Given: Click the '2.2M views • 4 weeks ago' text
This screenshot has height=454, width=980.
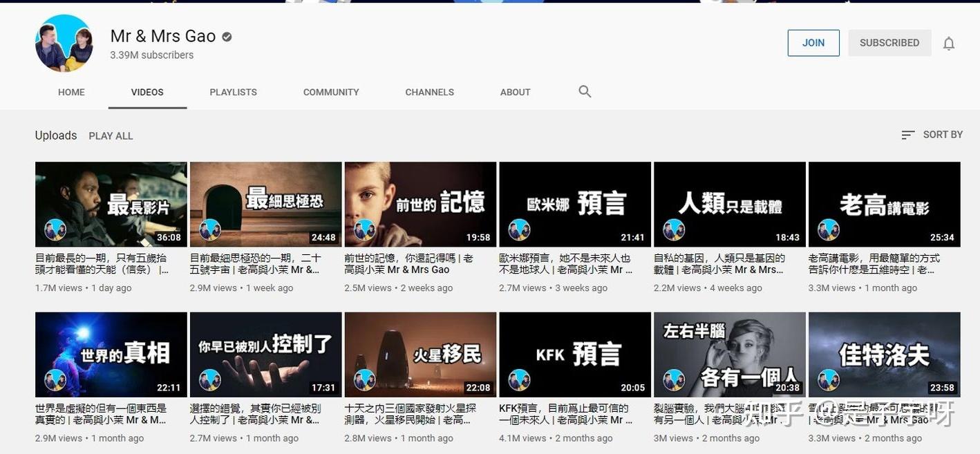Looking at the screenshot, I should point(708,288).
